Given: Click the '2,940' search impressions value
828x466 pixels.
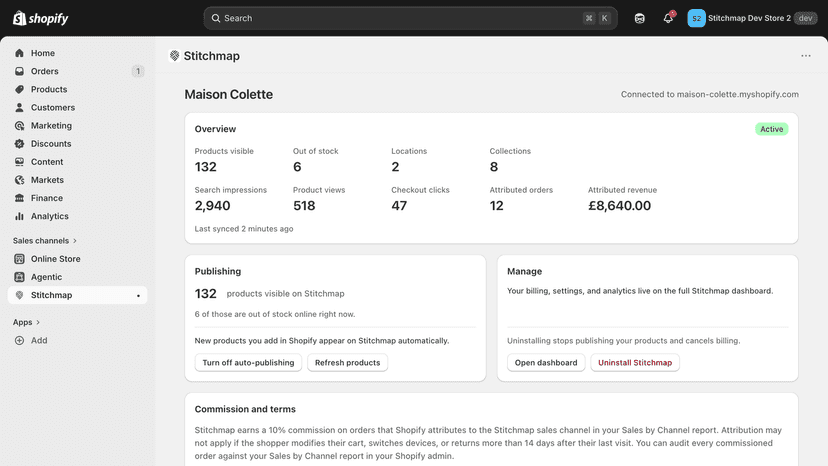Looking at the screenshot, I should [x=212, y=206].
